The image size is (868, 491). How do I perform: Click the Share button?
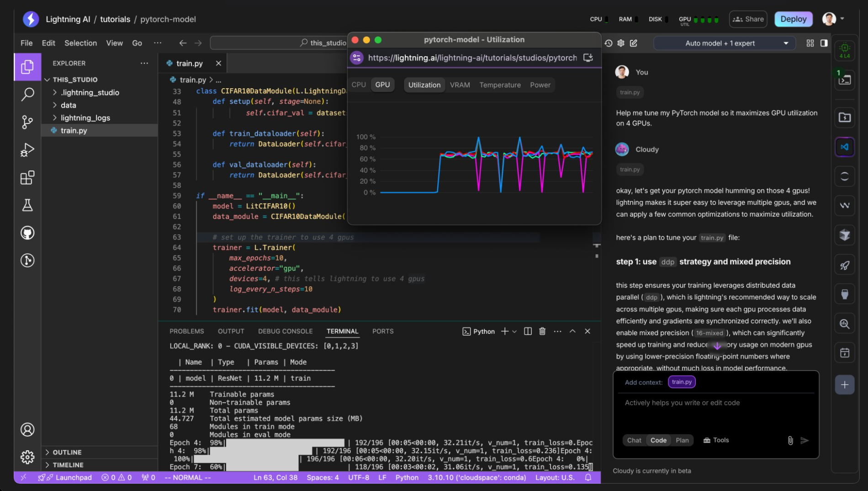[748, 19]
